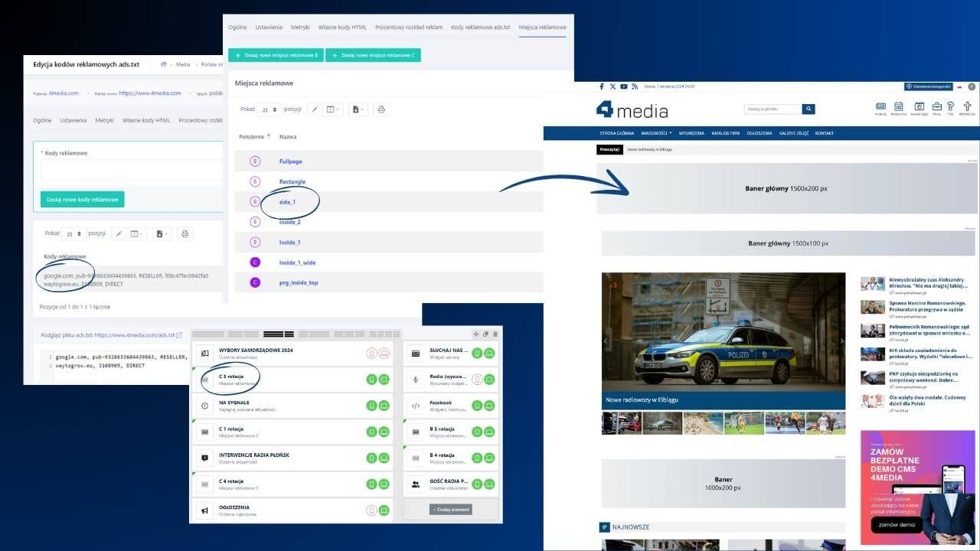Screen dimensions: 980x551
Task: Click the portal search input field
Action: point(773,109)
